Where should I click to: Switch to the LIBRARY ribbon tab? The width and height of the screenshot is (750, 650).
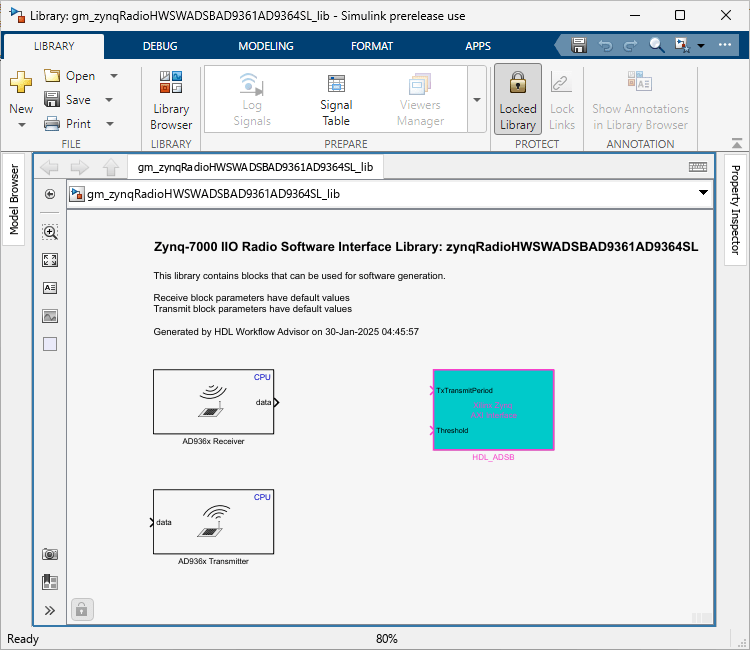click(x=54, y=46)
